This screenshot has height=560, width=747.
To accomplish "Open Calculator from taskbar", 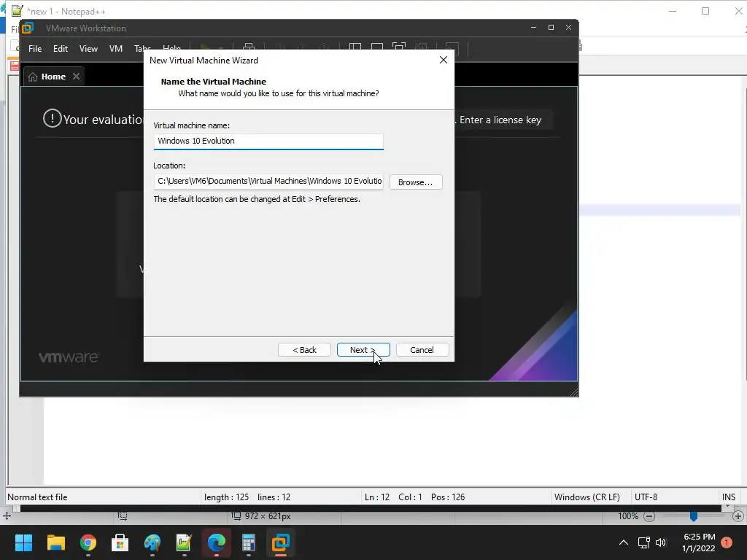I will point(248,542).
